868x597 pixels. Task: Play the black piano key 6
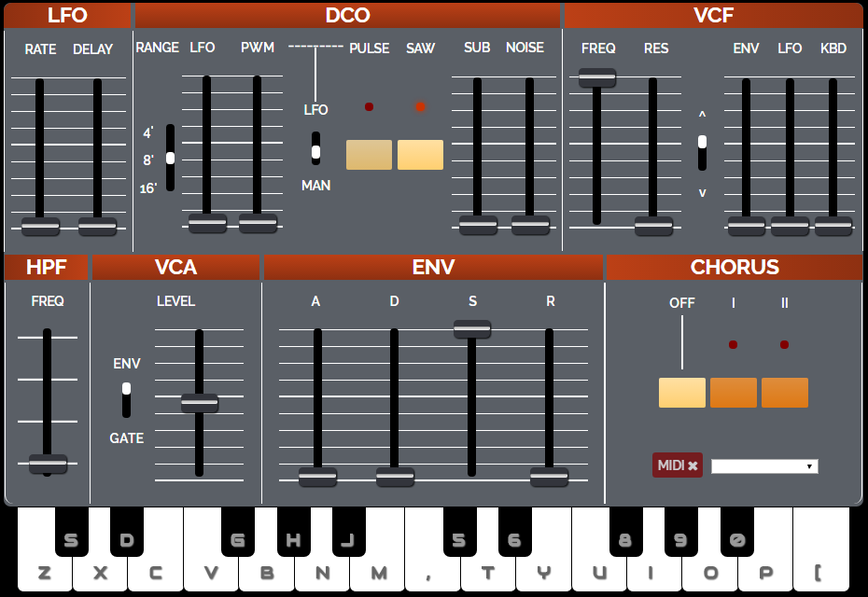(x=515, y=531)
